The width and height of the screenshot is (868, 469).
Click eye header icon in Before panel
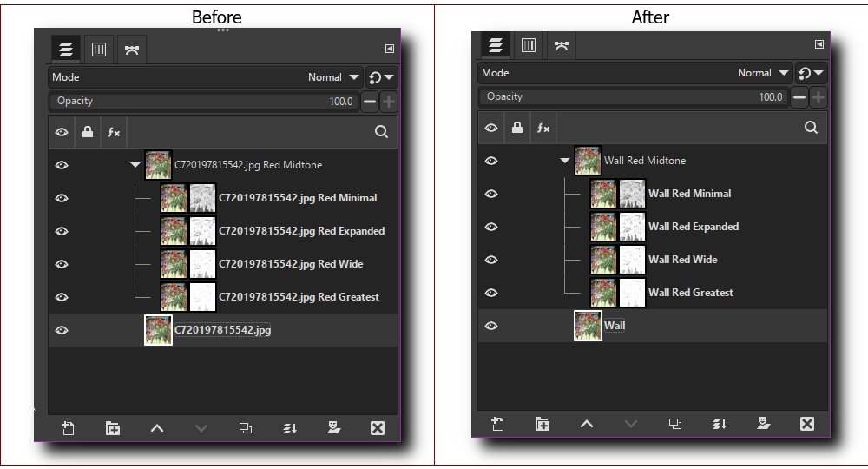(x=62, y=132)
